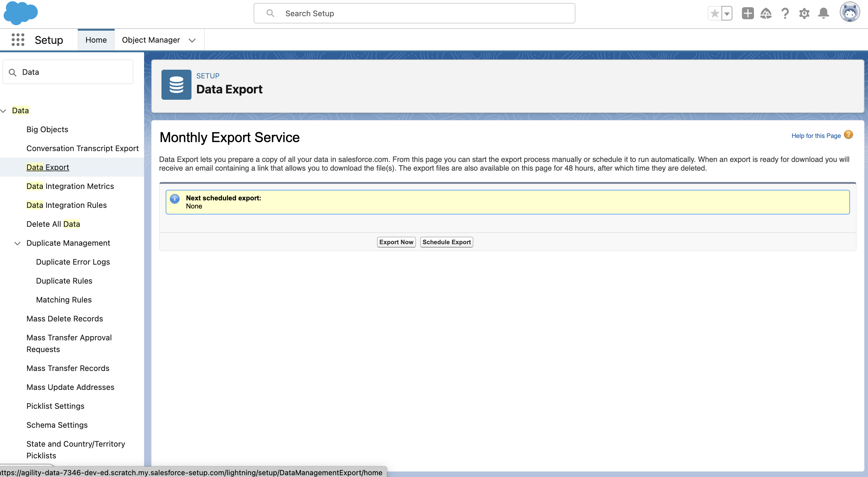Image resolution: width=868 pixels, height=477 pixels.
Task: Open Picklist Settings
Action: (55, 406)
